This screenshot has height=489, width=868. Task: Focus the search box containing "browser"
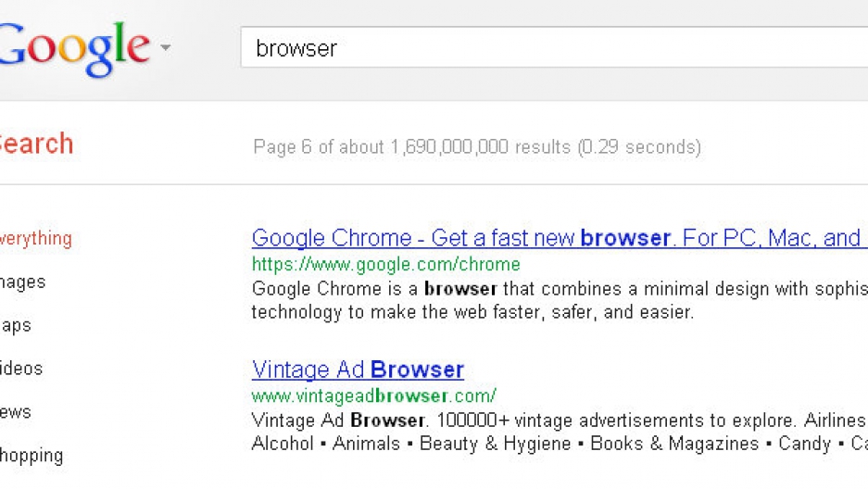pos(556,47)
